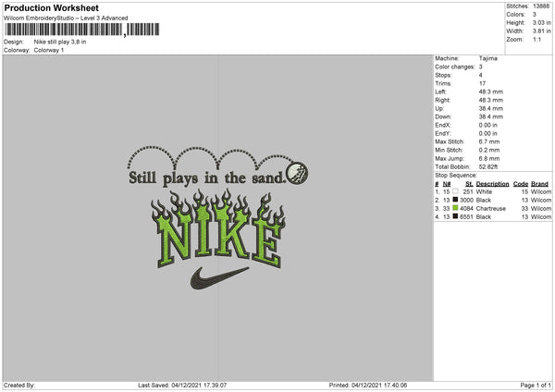Screen dimensions: 555x392
Task: Click stitch count 251 in stop 1
Action: (x=468, y=191)
